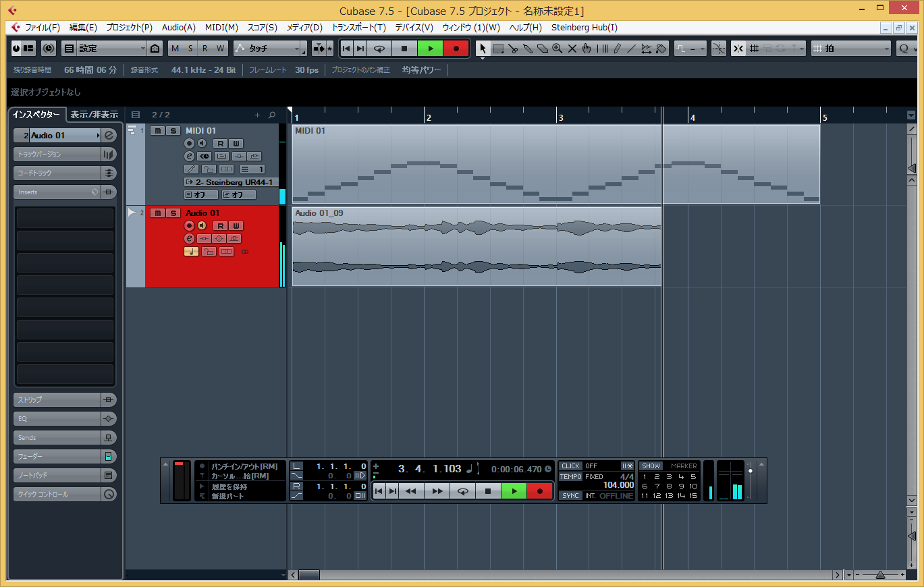Start playback from top toolbar Play button

430,49
